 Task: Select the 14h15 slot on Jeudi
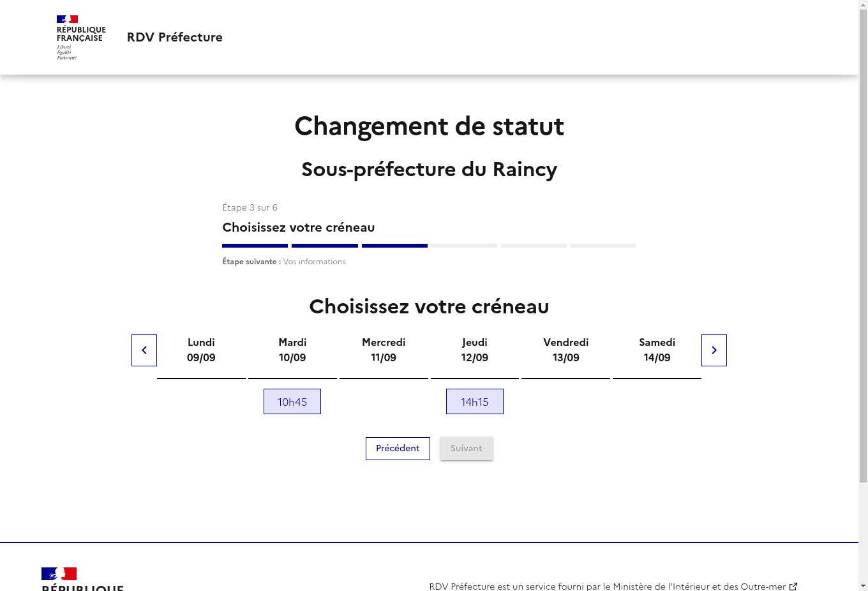pos(475,401)
